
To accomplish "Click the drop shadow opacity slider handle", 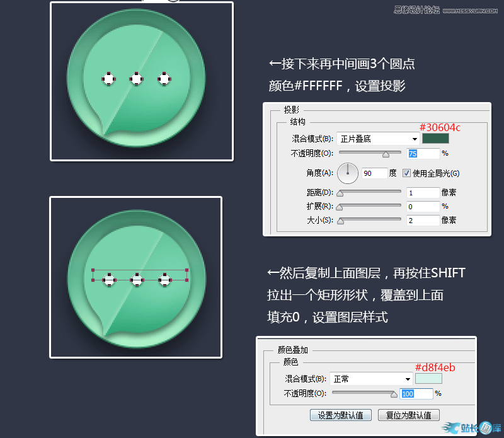I will pos(386,154).
